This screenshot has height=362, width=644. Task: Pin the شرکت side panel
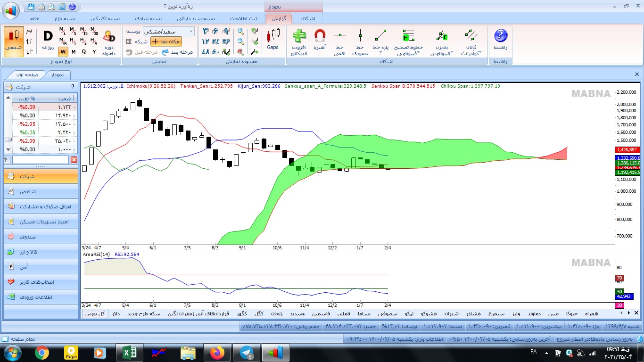73,87
